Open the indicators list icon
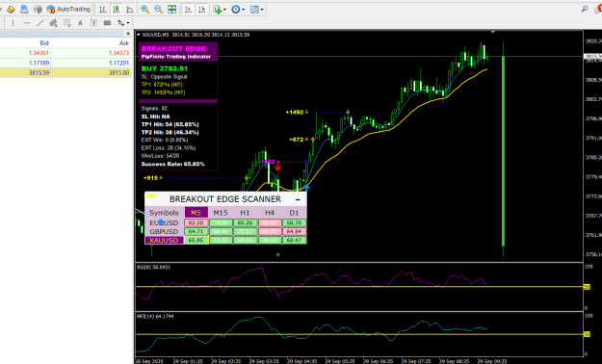Screen dimensions: 602x364 coord(218,10)
